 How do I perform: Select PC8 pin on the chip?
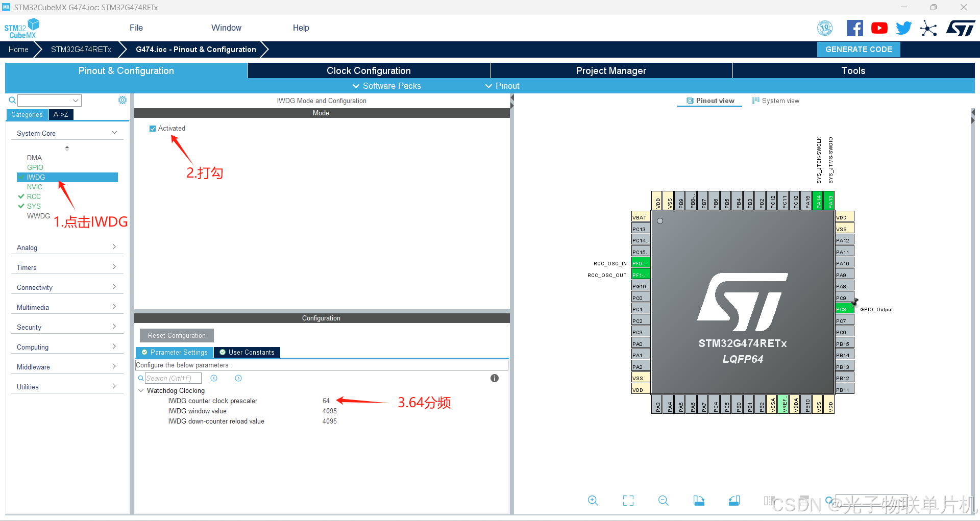[x=844, y=309]
